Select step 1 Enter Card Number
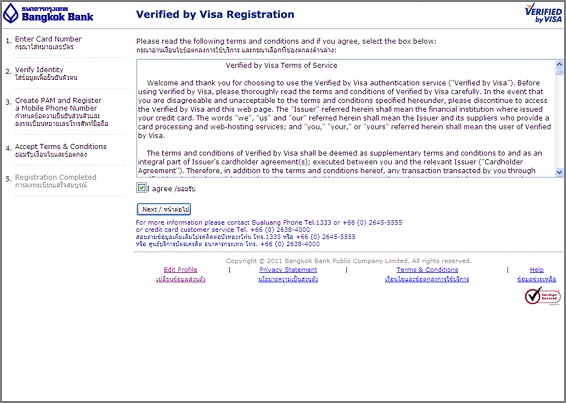Screen dimensions: 566x403 pos(48,43)
